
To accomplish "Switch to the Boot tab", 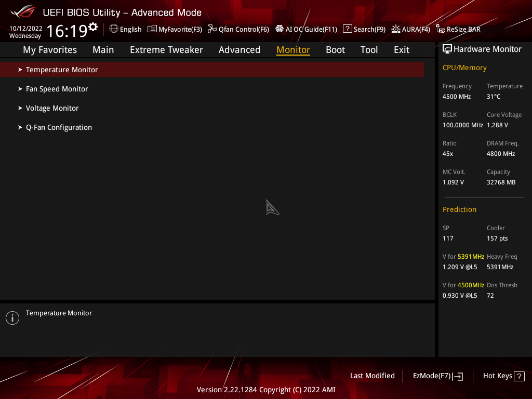I will (x=335, y=50).
